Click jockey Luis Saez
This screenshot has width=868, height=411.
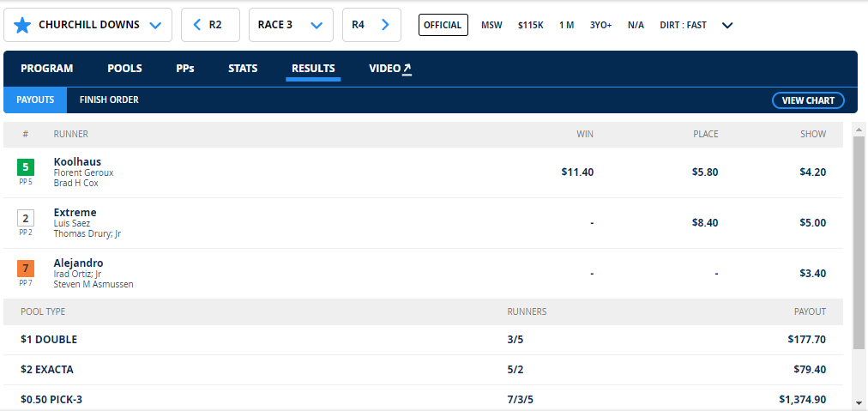72,223
